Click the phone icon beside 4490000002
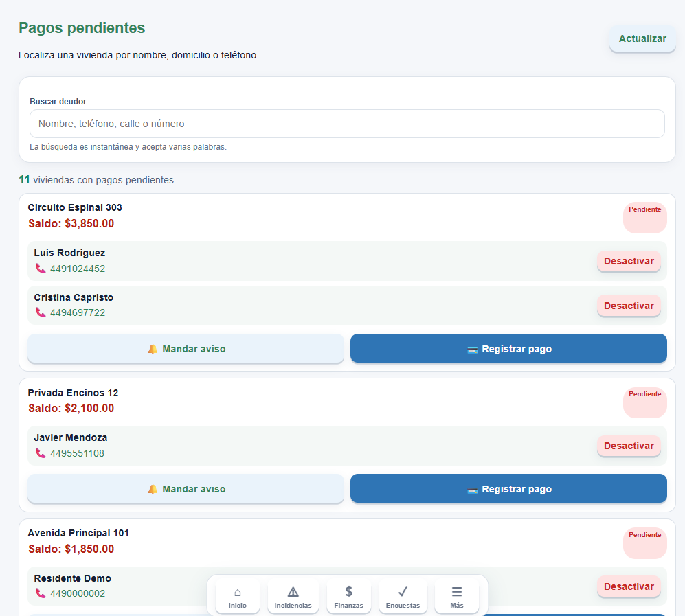Image resolution: width=685 pixels, height=616 pixels. click(41, 593)
